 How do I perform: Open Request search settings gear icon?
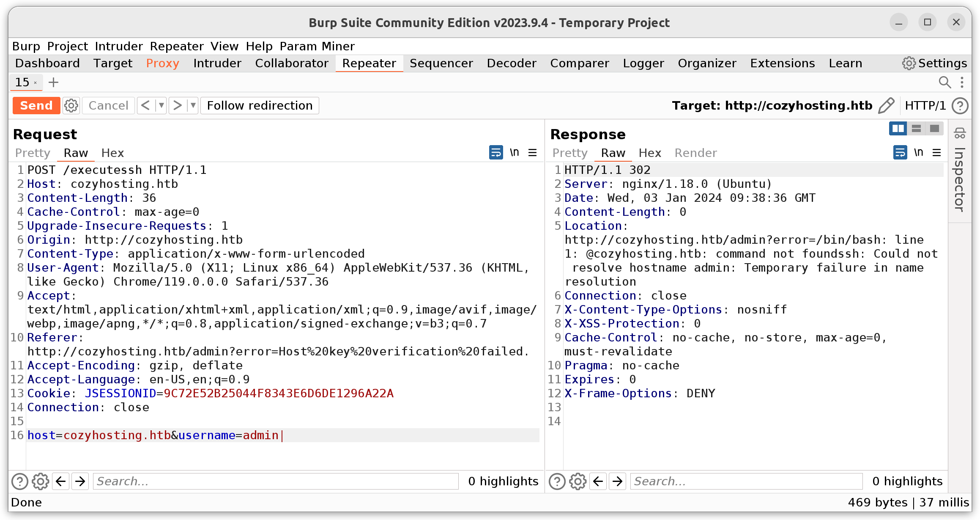tap(41, 481)
